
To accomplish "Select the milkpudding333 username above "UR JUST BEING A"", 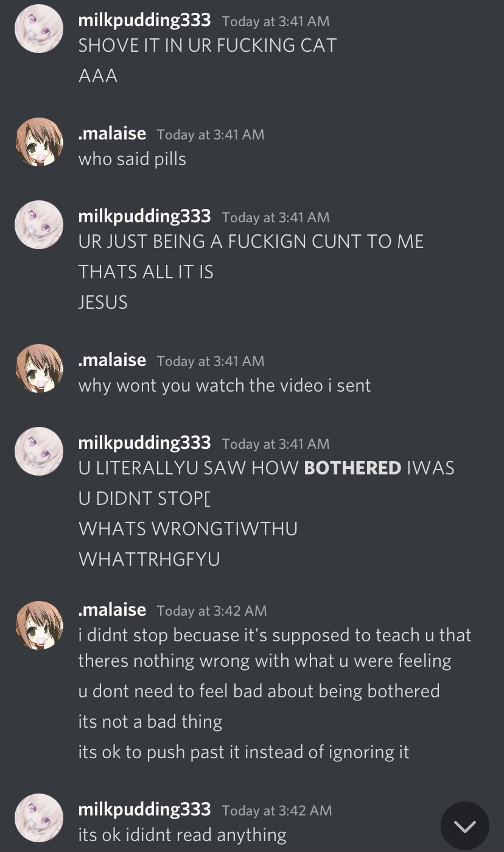I will point(144,216).
